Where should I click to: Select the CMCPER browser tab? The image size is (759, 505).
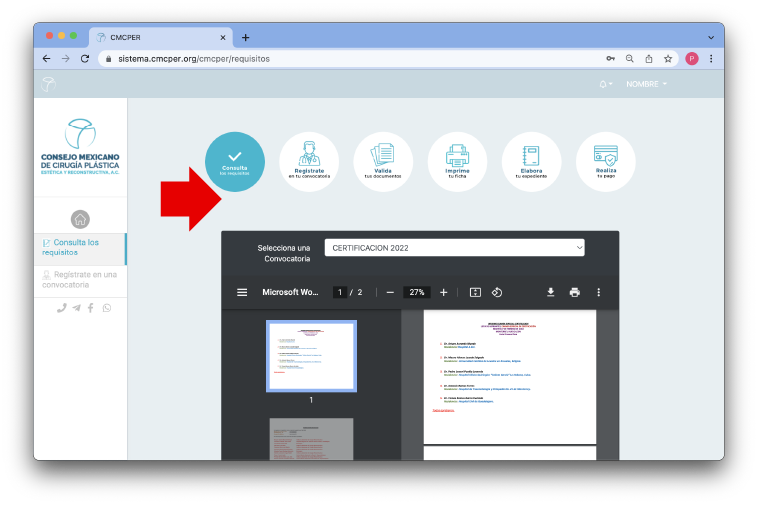pos(161,37)
